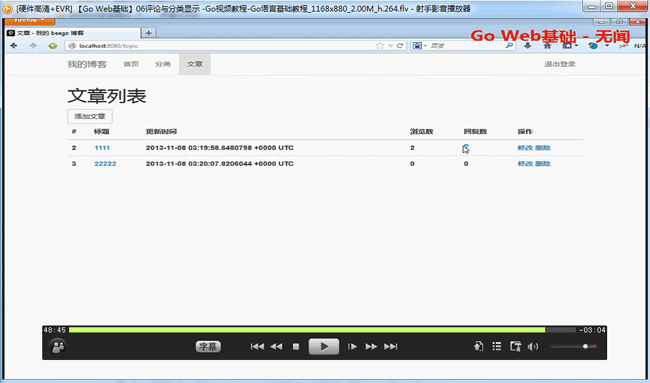Click the elapsed time 48:45 display
The image size is (650, 383).
pos(55,330)
